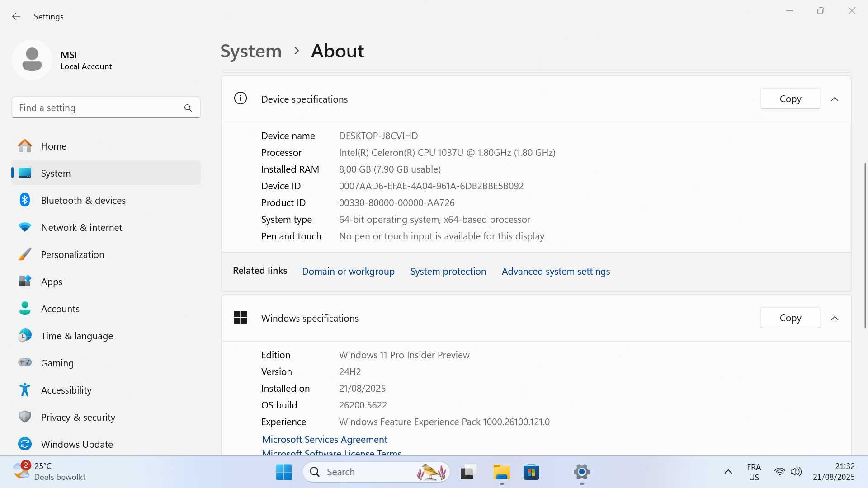The image size is (868, 488).
Task: Open Home in the sidebar
Action: point(106,146)
